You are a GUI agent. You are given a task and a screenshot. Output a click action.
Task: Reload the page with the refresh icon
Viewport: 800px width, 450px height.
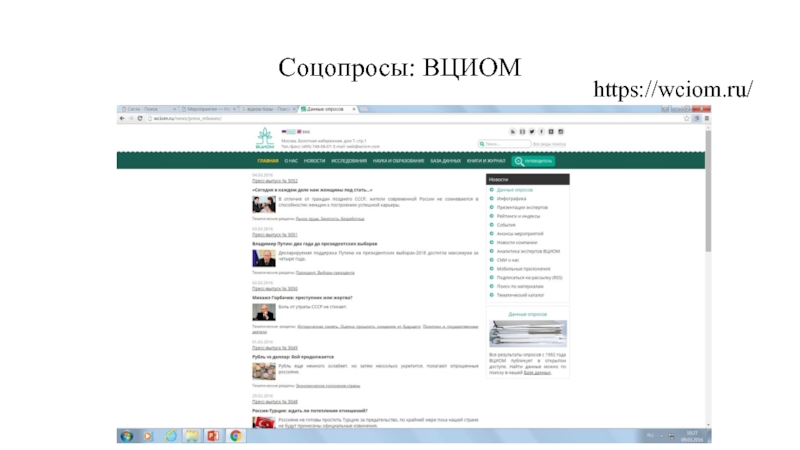pos(140,118)
